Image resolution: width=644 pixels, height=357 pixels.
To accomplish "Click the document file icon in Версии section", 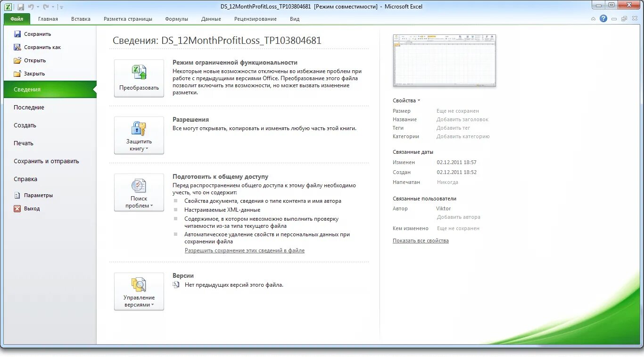I will pos(176,285).
